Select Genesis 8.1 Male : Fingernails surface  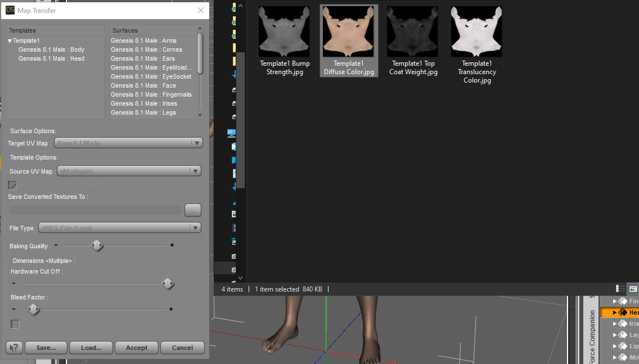pyautogui.click(x=151, y=94)
